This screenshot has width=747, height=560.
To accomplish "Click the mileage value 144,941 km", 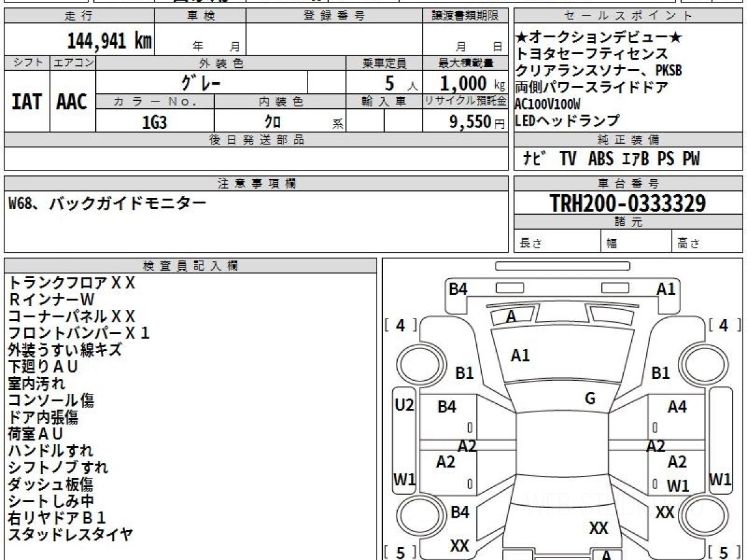I will (x=110, y=40).
